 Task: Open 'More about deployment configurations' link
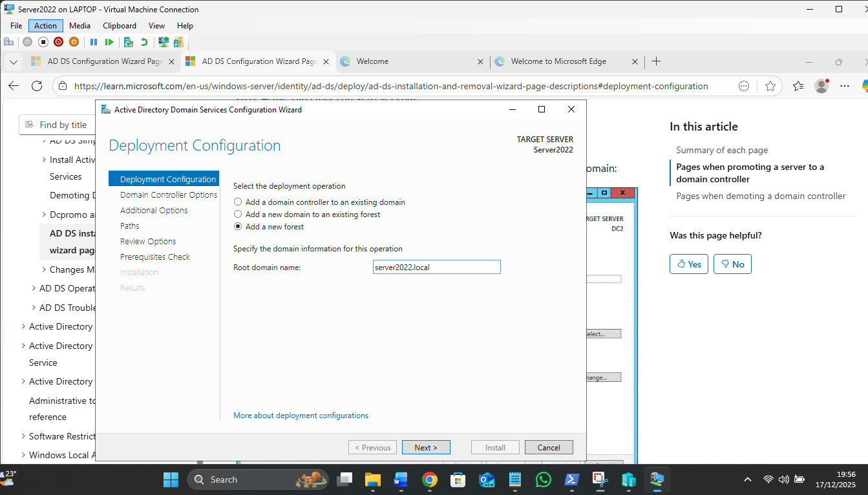(301, 416)
